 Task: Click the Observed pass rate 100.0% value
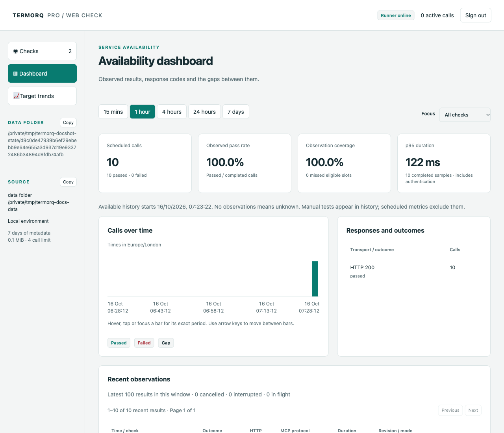pos(225,162)
